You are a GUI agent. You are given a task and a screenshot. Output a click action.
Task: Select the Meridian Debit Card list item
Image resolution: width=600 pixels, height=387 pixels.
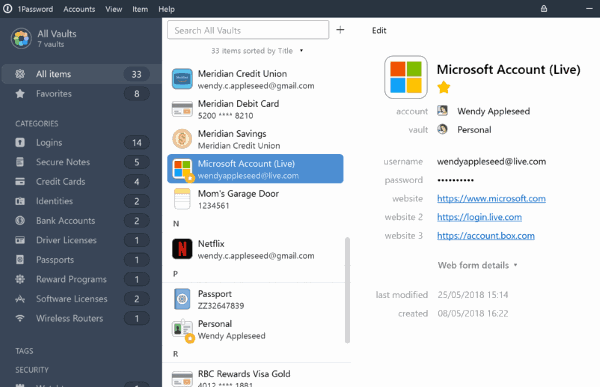tap(255, 109)
